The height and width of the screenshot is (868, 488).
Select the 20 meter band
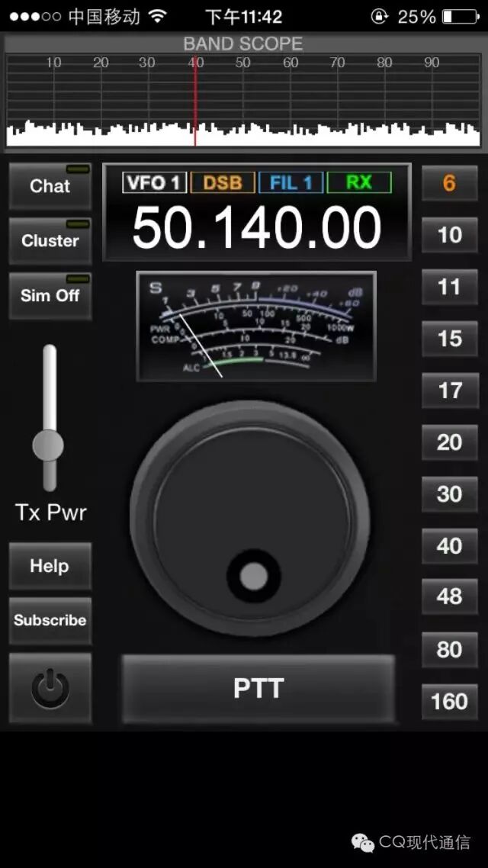click(449, 442)
